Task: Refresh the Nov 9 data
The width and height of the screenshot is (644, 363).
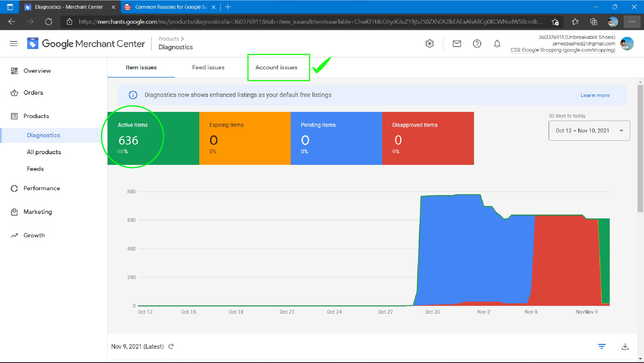Action: point(171,346)
